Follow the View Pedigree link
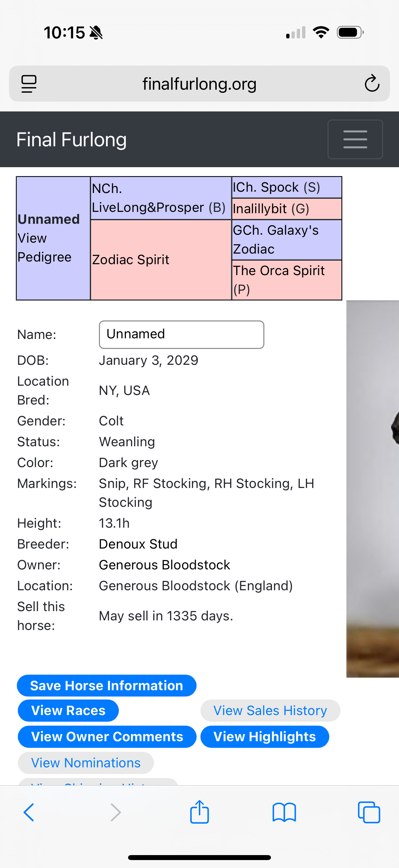Image resolution: width=399 pixels, height=868 pixels. [x=44, y=248]
